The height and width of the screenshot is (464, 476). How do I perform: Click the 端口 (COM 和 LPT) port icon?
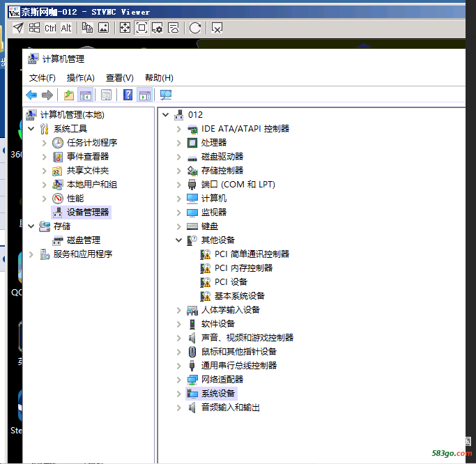(x=192, y=185)
